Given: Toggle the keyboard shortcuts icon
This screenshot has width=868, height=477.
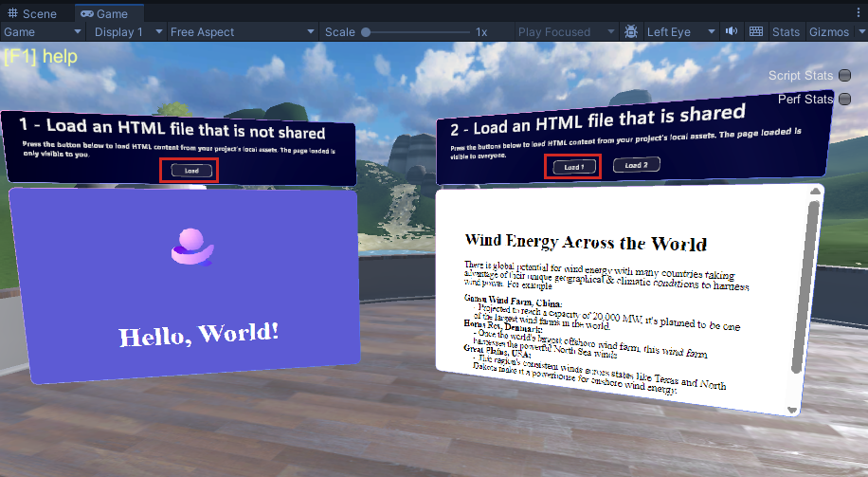Looking at the screenshot, I should click(755, 31).
